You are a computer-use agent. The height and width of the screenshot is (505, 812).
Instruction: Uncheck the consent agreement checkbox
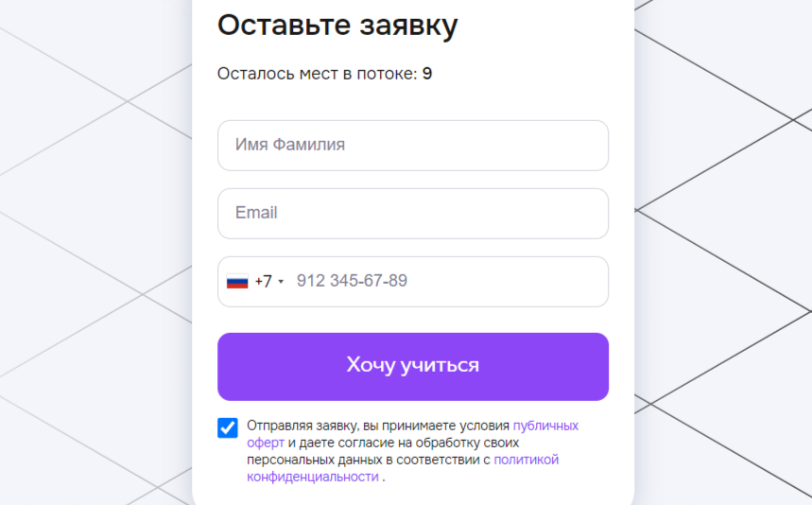pos(227,427)
